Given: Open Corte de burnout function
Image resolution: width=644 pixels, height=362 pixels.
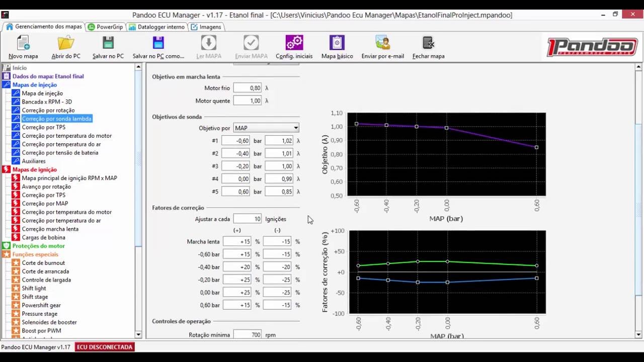Looking at the screenshot, I should (43, 263).
